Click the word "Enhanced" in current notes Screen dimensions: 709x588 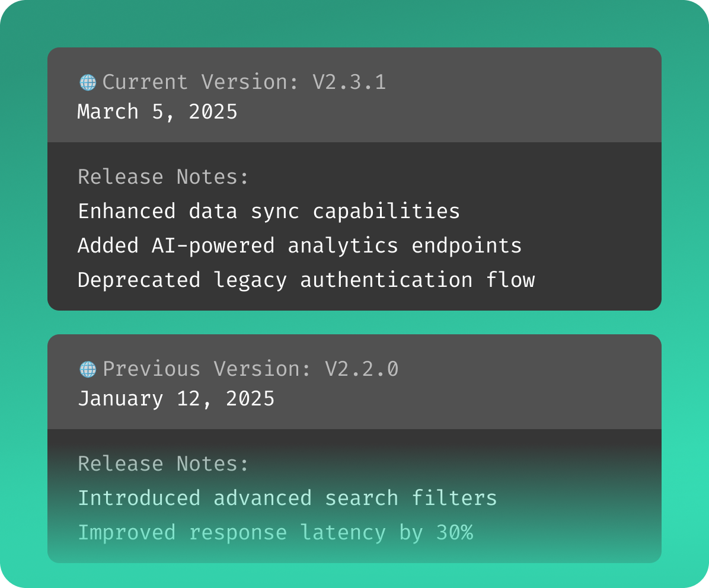coord(127,211)
